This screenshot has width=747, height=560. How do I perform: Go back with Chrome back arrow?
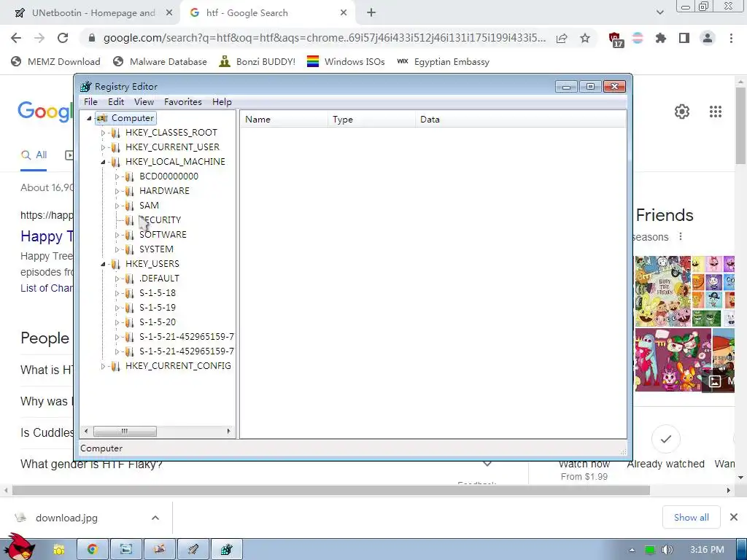pyautogui.click(x=16, y=38)
